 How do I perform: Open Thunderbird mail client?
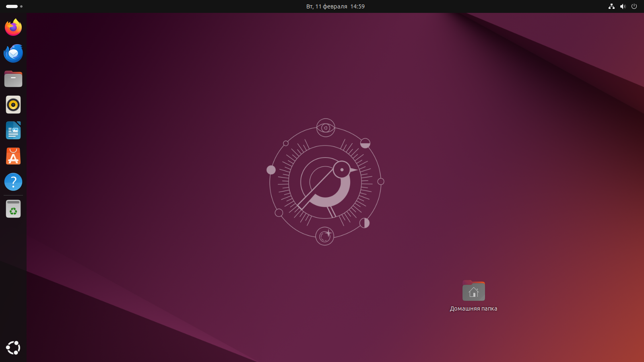[13, 53]
